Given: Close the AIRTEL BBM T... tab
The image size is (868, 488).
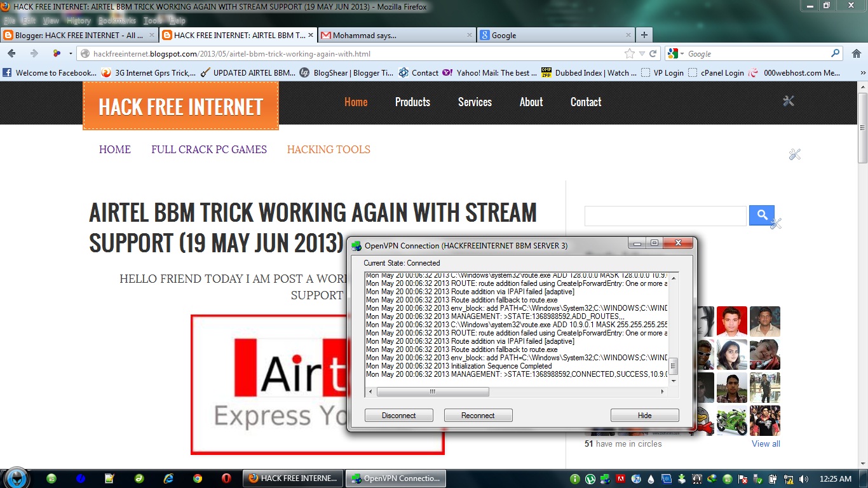Looking at the screenshot, I should tap(311, 35).
